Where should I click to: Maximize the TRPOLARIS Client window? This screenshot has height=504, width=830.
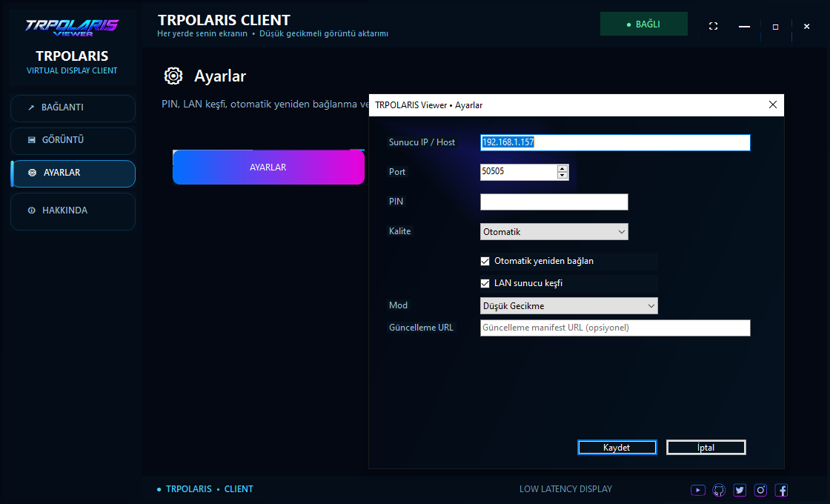coord(775,27)
